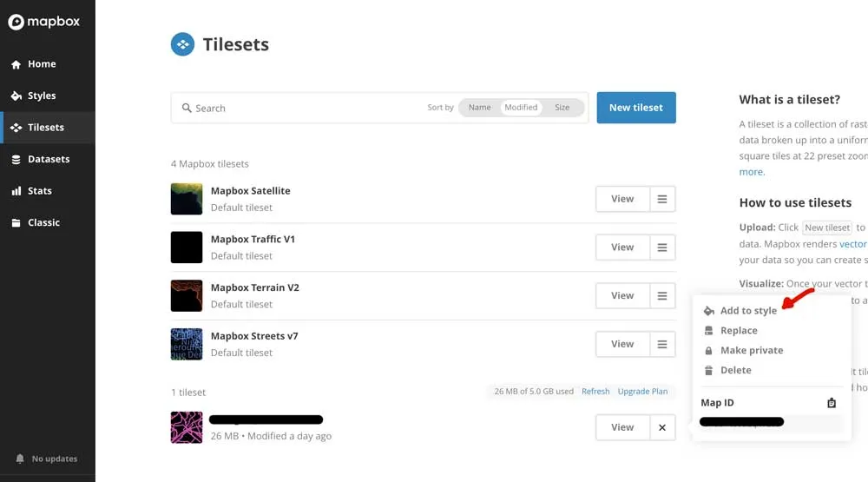868x482 pixels.
Task: Click the Stats bar chart icon
Action: tap(16, 191)
